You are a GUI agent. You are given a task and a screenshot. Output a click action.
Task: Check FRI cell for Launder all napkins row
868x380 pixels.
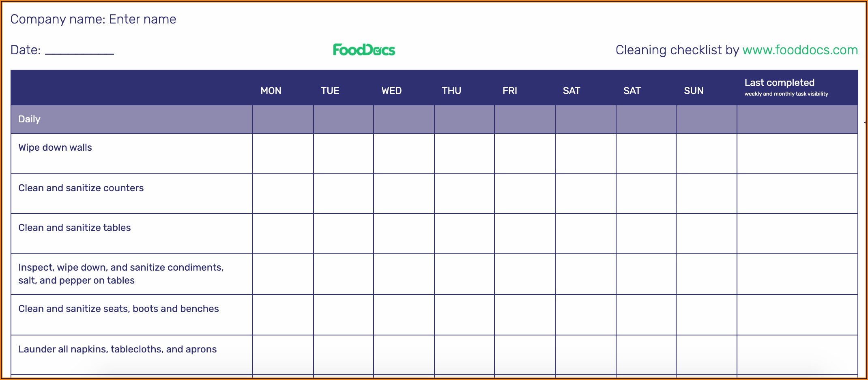pyautogui.click(x=524, y=355)
